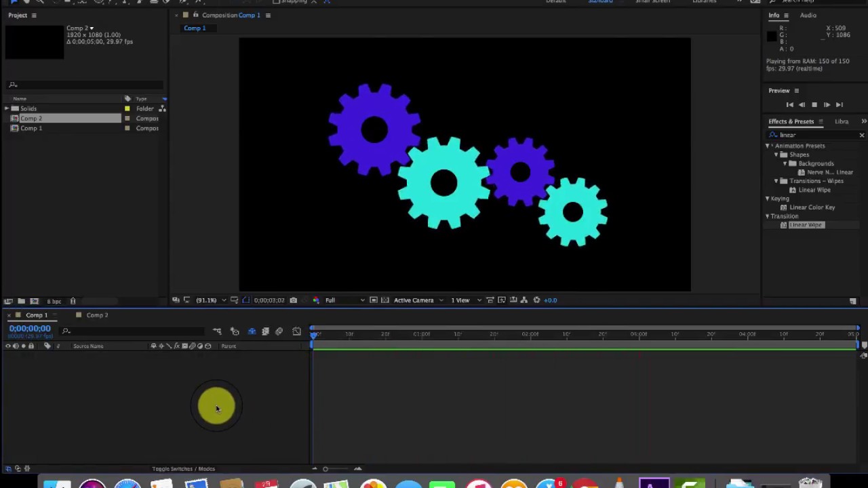The width and height of the screenshot is (868, 488).
Task: Switch to the Audio panel tab
Action: point(808,15)
